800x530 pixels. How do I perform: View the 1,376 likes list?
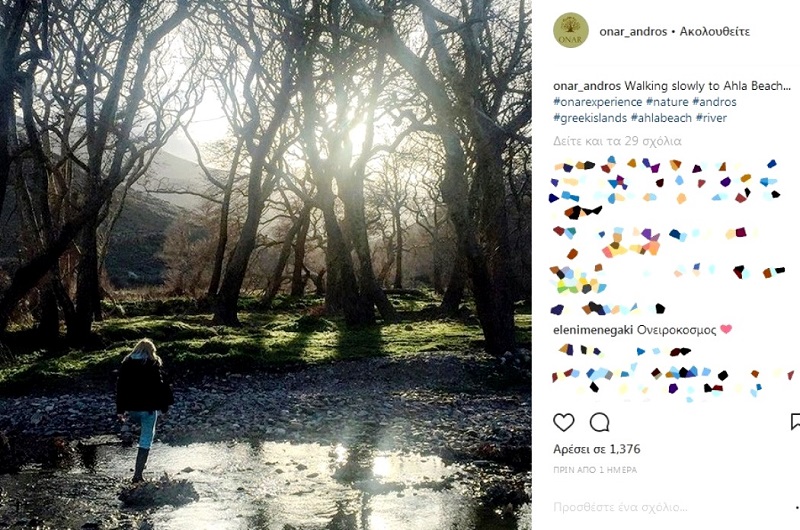click(596, 449)
